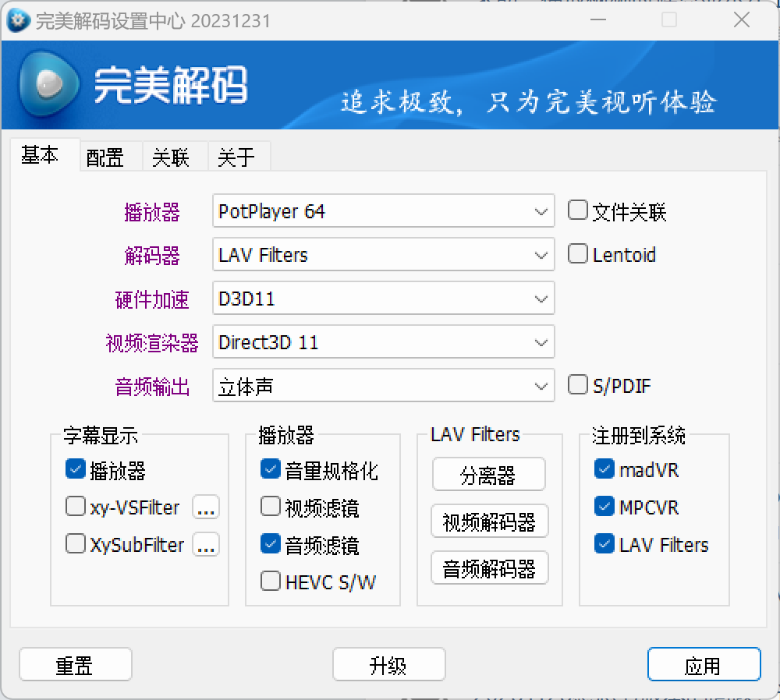Expand the 硬件加速 D3D11 dropdown
Image resolution: width=780 pixels, height=700 pixels.
coord(384,299)
